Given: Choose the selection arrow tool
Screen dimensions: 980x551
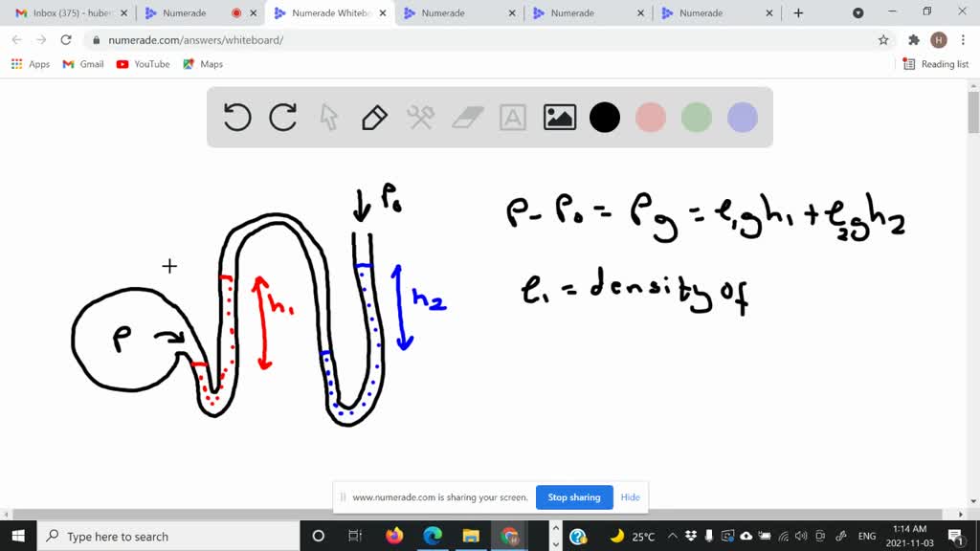Looking at the screenshot, I should pyautogui.click(x=328, y=117).
